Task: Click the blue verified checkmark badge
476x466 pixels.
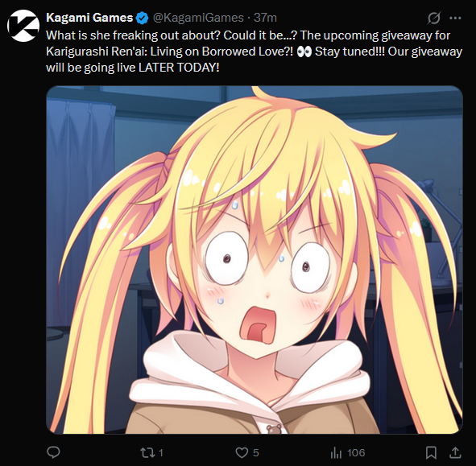Action: point(142,19)
